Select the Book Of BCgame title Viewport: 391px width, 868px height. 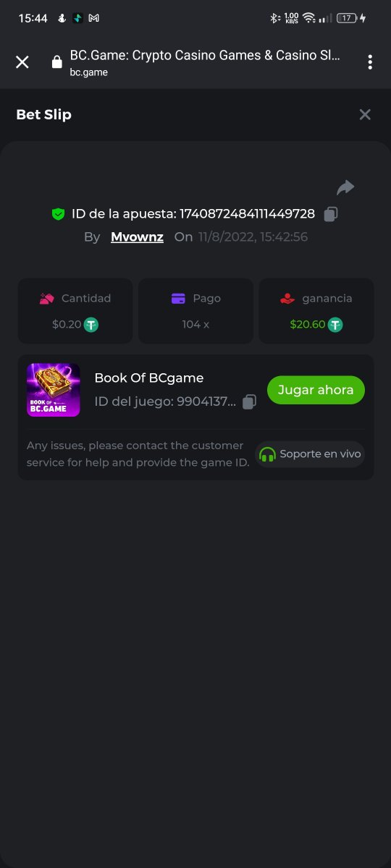[x=149, y=378]
